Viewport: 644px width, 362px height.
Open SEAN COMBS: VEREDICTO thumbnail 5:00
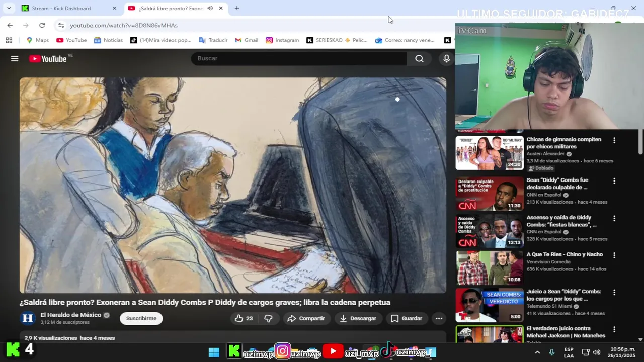[x=490, y=305]
